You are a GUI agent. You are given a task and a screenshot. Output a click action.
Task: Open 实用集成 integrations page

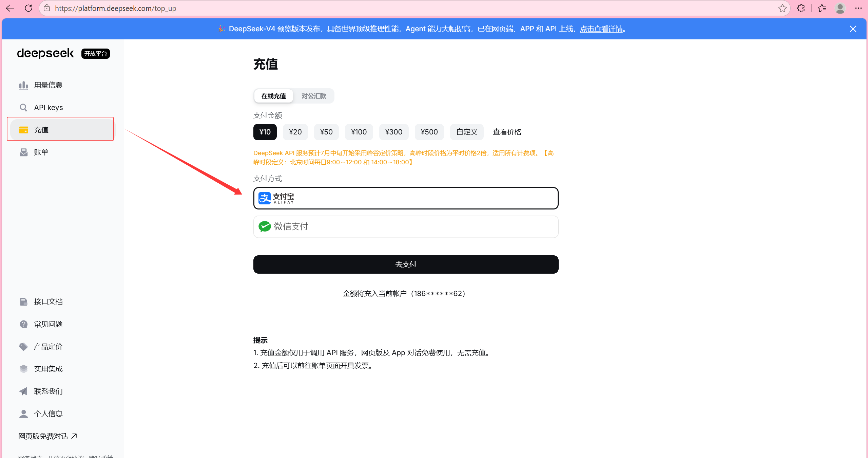click(63, 369)
